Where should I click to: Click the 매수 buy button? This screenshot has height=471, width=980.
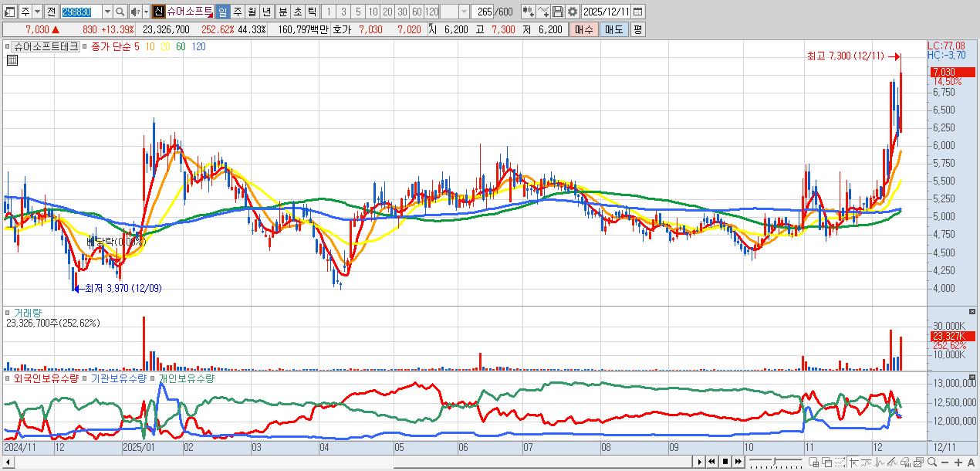[x=583, y=29]
